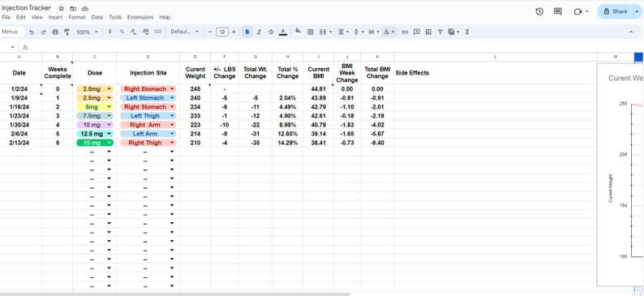Activate the paint format tool
This screenshot has height=296, width=644.
(67, 32)
